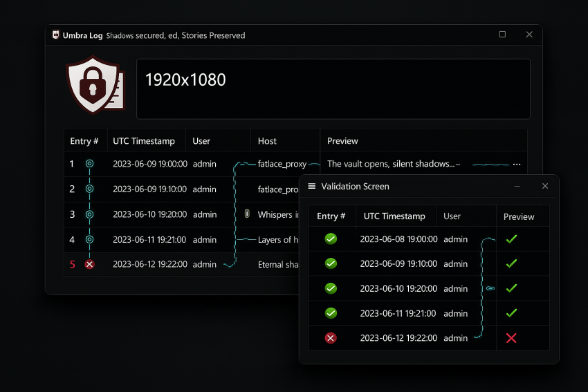Open the ellipsis menu on first preview row
Screen dimensions: 588x392
[516, 165]
